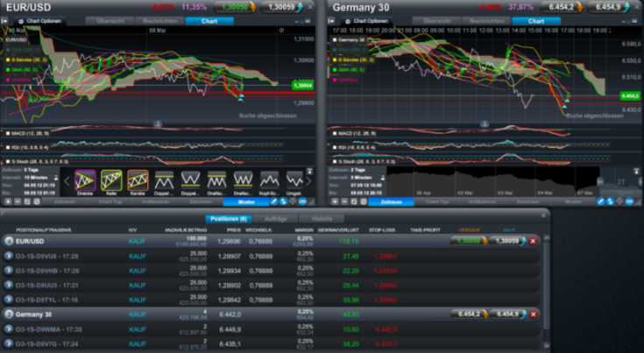Viewport: 644px width, 353px height.
Task: Select the Kanäle channel pattern icon
Action: [x=138, y=180]
